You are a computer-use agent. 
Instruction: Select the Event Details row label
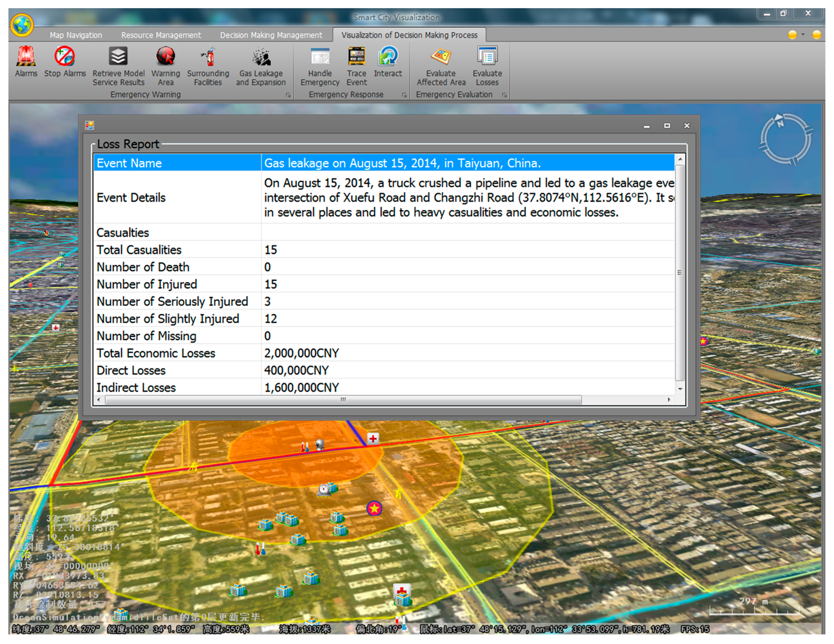point(131,198)
